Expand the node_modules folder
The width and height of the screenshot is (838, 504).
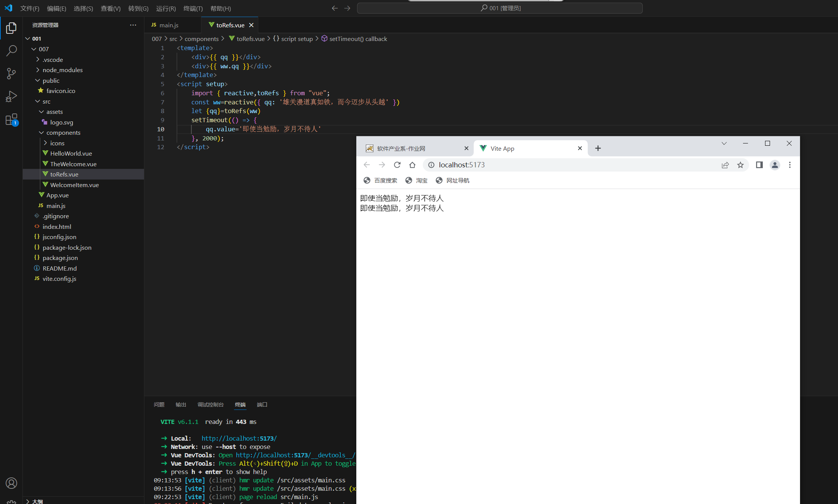tap(38, 70)
